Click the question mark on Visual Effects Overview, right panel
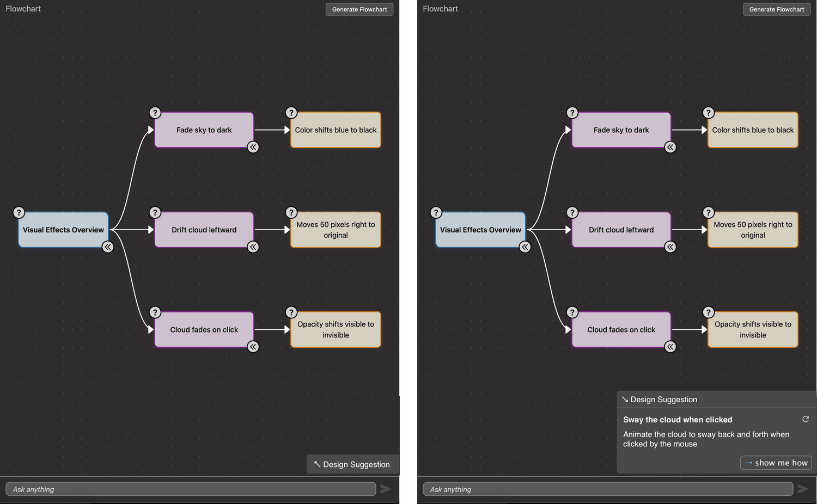 436,213
